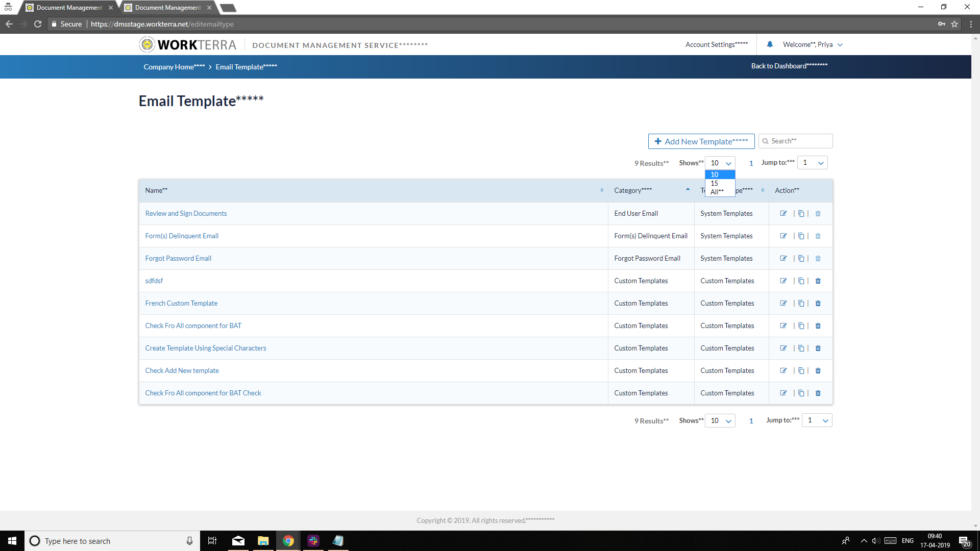Expand the Welcome Priya user menu

[x=813, y=45]
